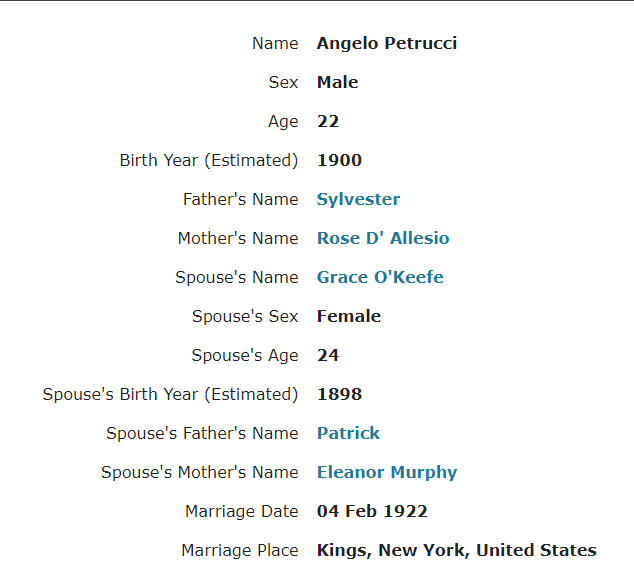634x575 pixels.
Task: Click the Marriage Date field label
Action: (242, 511)
